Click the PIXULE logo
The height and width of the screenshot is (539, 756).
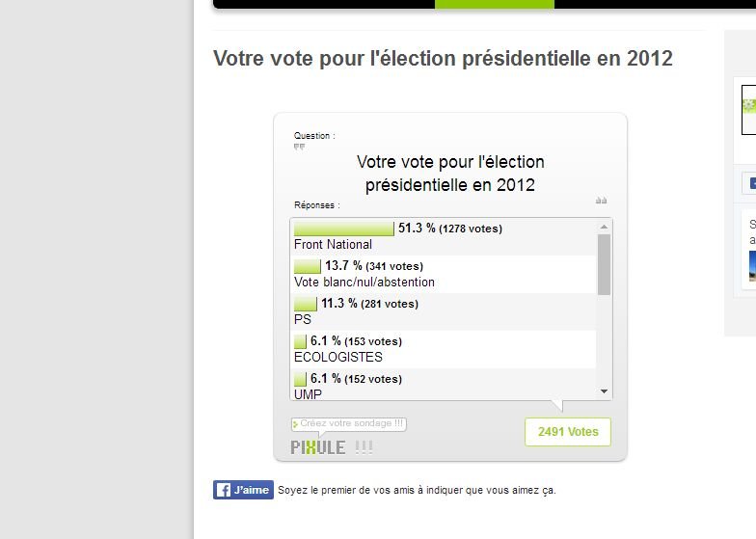[318, 447]
